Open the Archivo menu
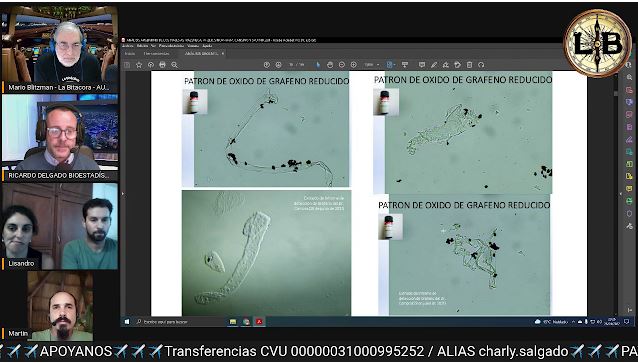 click(129, 46)
